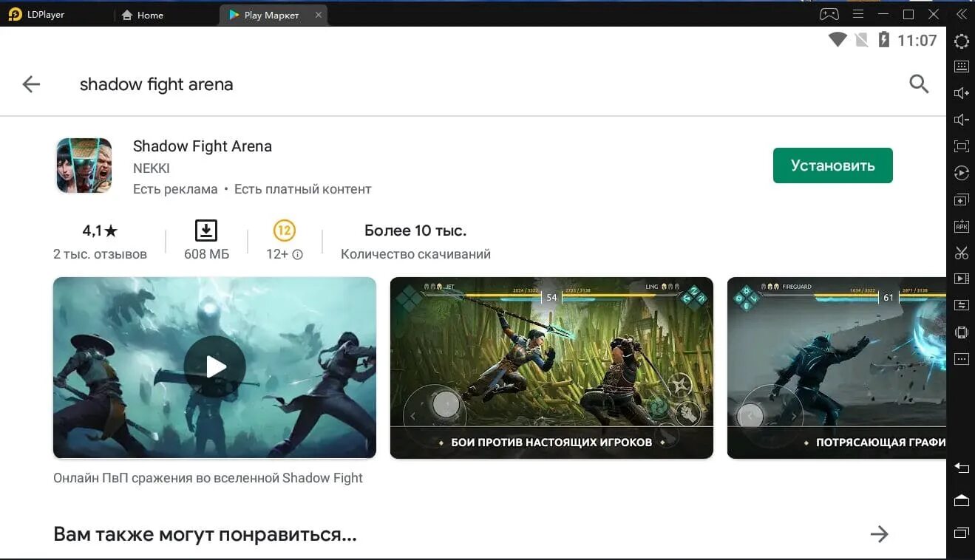Click the 12+ age rating badge
Image resolution: width=975 pixels, height=560 pixels.
coord(285,231)
